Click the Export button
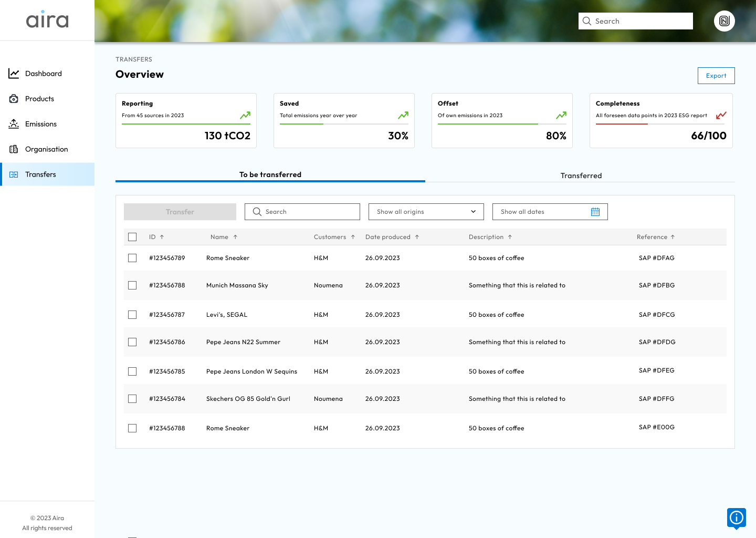This screenshot has width=756, height=538. click(716, 76)
